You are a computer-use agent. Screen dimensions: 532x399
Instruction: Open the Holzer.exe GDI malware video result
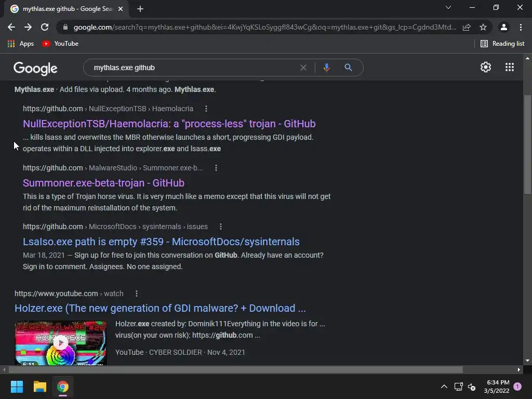pyautogui.click(x=160, y=308)
